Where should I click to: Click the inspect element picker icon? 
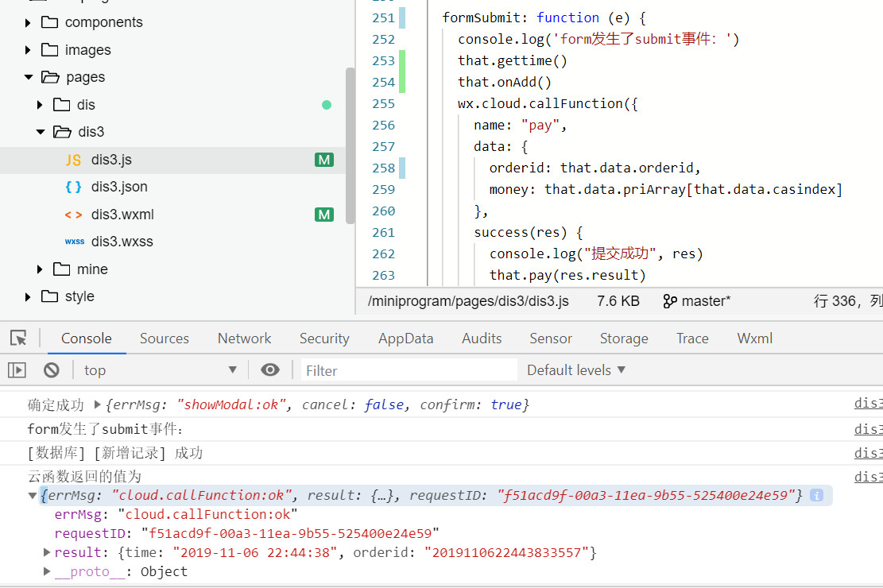(x=18, y=338)
